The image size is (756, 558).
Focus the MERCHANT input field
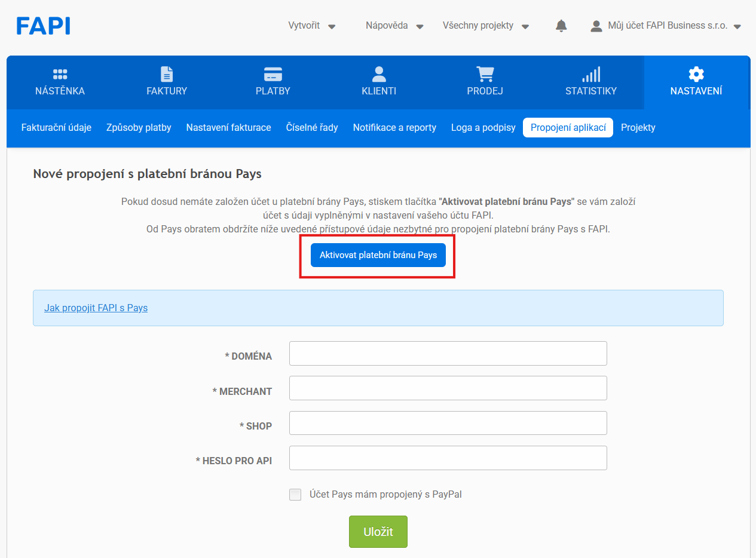(448, 388)
